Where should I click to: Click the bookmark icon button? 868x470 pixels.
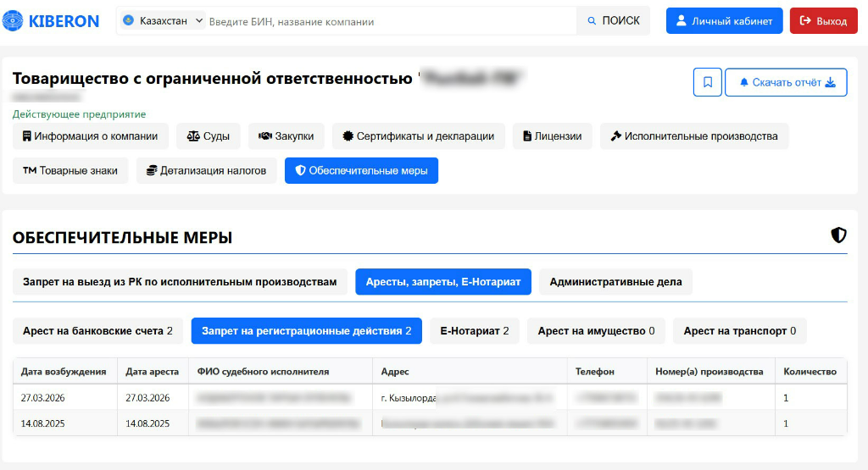pos(707,82)
